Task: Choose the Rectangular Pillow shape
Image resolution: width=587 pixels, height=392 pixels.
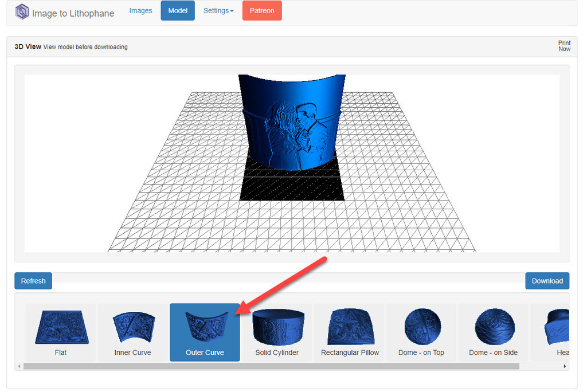Action: pyautogui.click(x=350, y=332)
